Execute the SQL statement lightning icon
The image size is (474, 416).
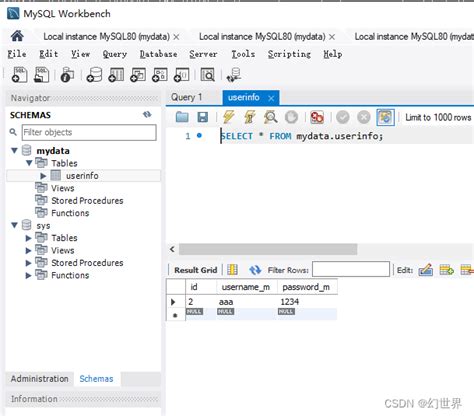[228, 117]
